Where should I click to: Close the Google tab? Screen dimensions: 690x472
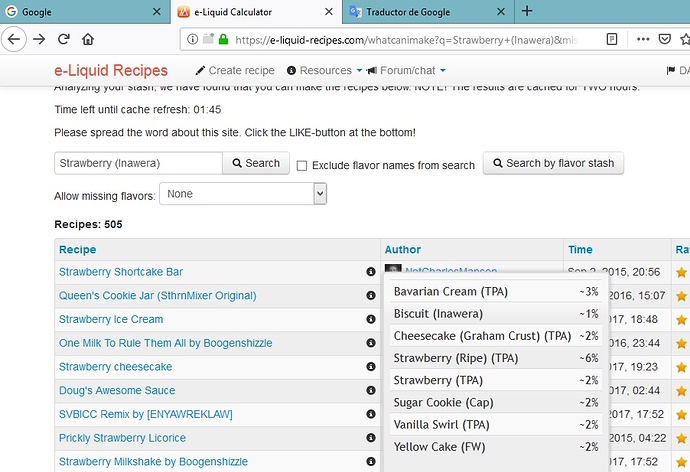pyautogui.click(x=157, y=12)
